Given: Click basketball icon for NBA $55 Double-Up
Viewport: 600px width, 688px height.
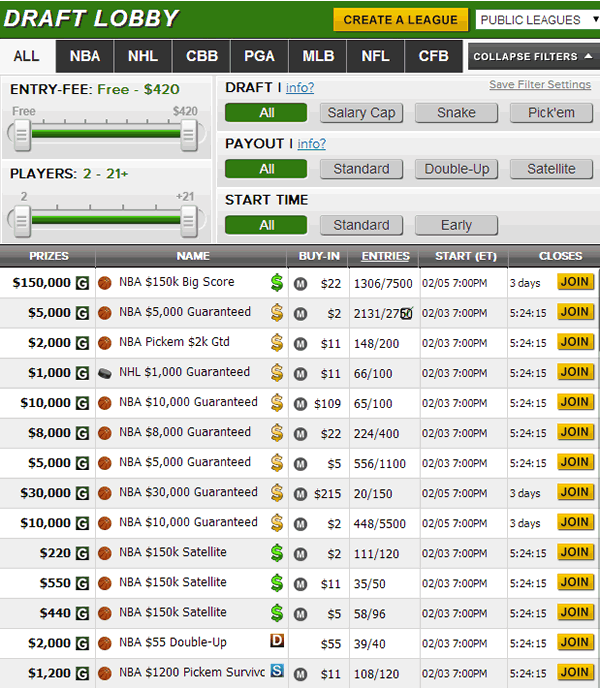Looking at the screenshot, I should pyautogui.click(x=104, y=643).
